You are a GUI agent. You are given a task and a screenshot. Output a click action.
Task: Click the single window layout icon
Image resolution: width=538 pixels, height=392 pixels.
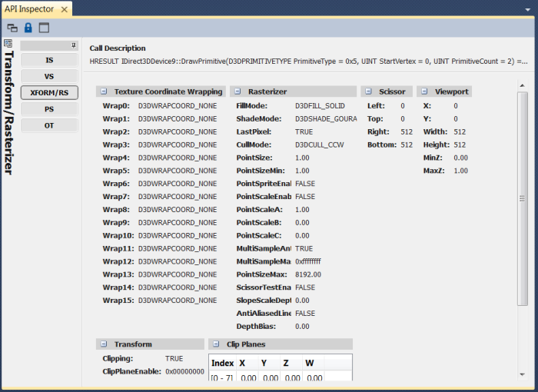[44, 28]
